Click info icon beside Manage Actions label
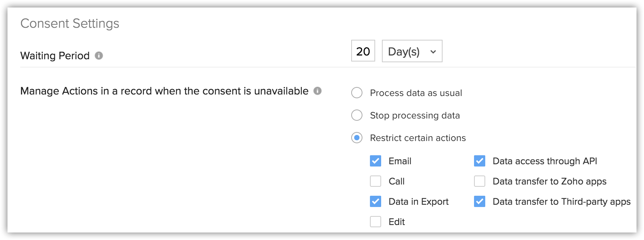 [x=318, y=91]
